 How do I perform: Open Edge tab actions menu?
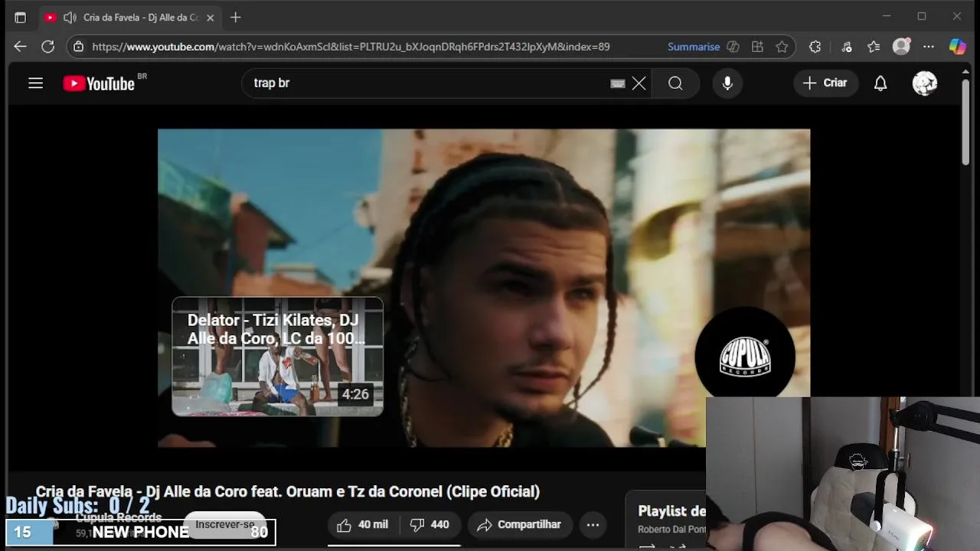[20, 17]
